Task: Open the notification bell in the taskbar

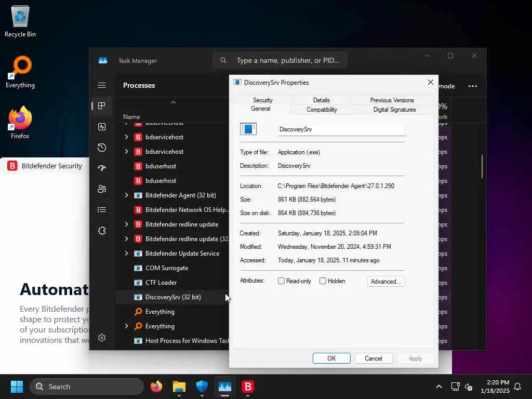Action: pyautogui.click(x=517, y=387)
